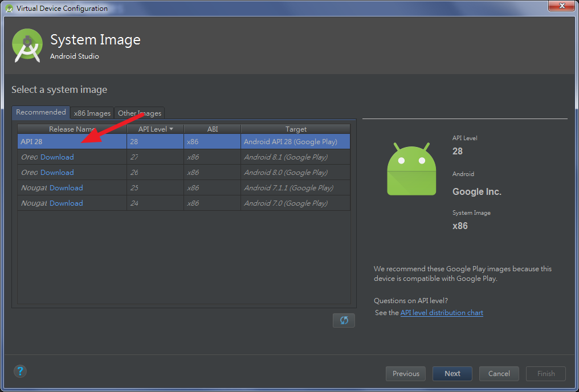Download the Oreo API 26 image
The width and height of the screenshot is (579, 392).
[x=57, y=173]
